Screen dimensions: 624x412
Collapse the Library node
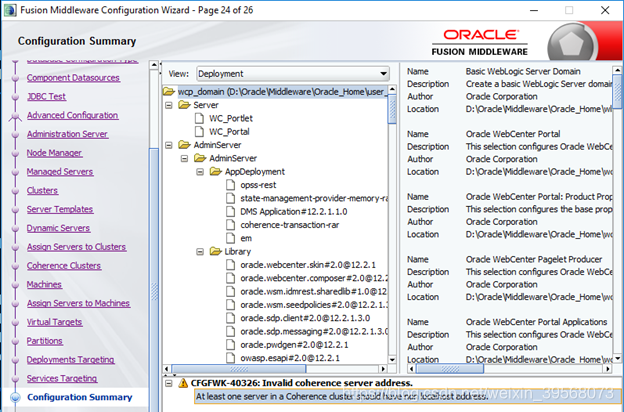coord(200,252)
